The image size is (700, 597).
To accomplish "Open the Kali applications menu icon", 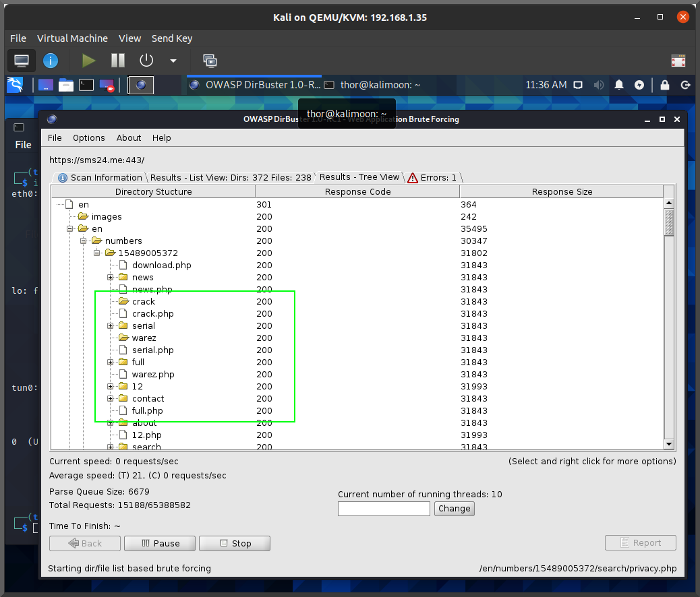I will click(x=16, y=85).
